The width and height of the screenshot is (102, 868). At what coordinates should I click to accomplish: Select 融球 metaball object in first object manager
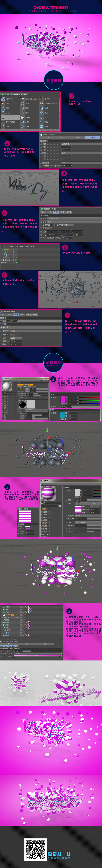point(7,250)
